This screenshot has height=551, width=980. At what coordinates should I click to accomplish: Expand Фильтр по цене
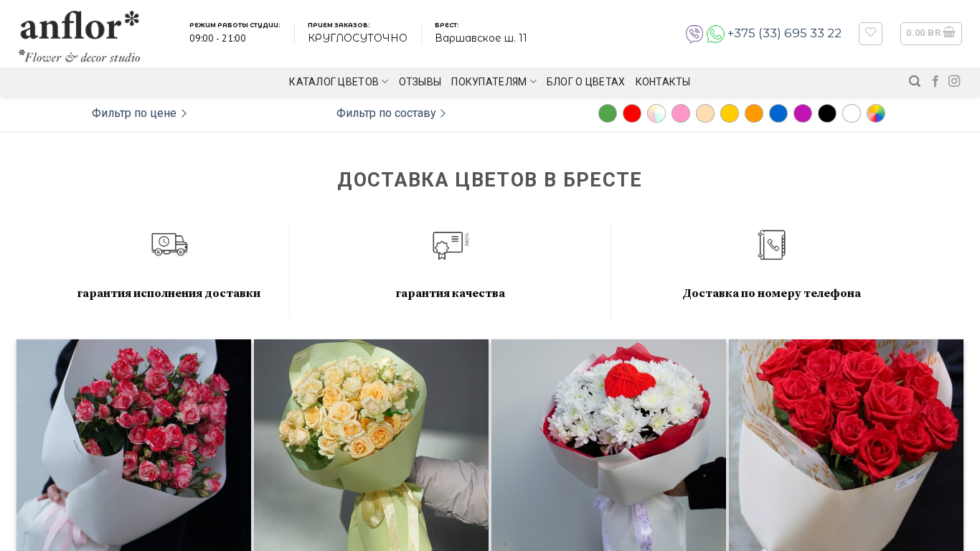click(x=139, y=113)
